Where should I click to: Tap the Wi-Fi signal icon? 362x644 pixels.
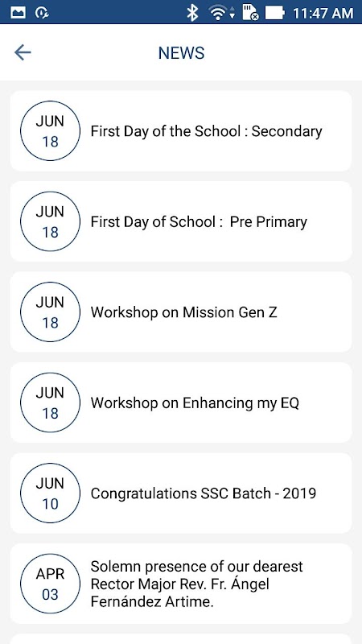(x=222, y=12)
